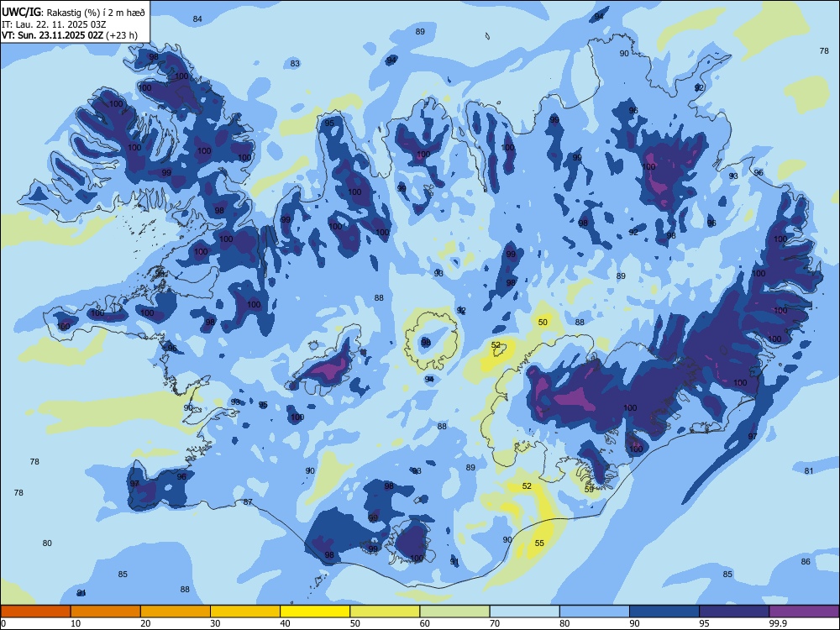Click the 30–40 golden legend swatch
This screenshot has width=840, height=630.
tap(245, 612)
